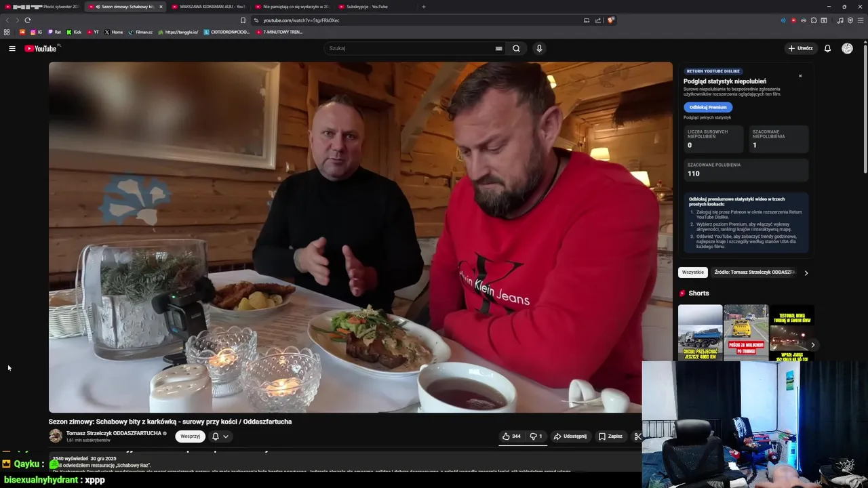868x488 pixels.
Task: Start voice search with the microphone
Action: [x=539, y=48]
